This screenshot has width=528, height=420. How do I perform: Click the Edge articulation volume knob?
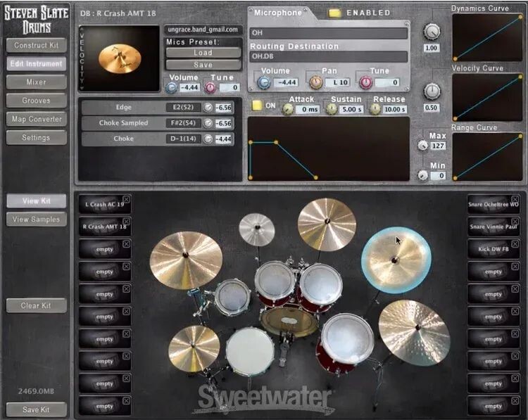208,108
